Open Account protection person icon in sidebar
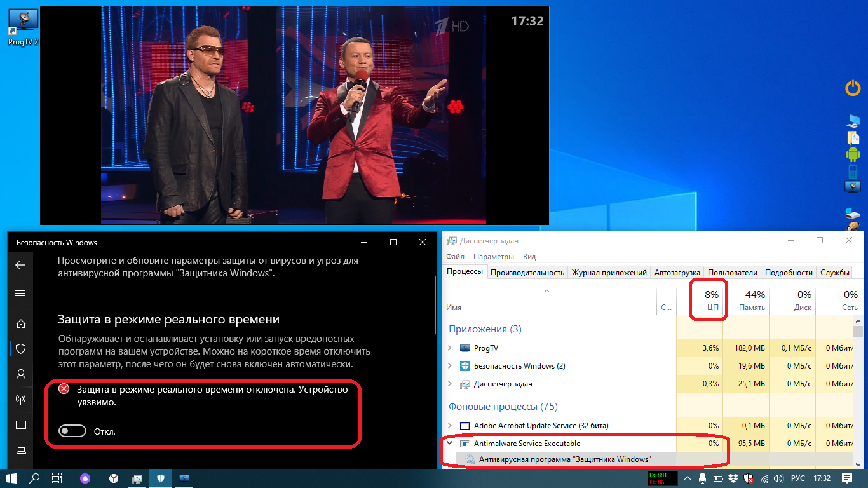This screenshot has height=488, width=868. pyautogui.click(x=20, y=374)
